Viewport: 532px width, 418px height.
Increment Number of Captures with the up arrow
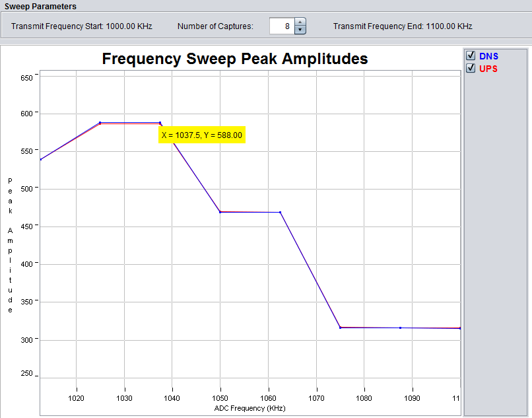300,22
